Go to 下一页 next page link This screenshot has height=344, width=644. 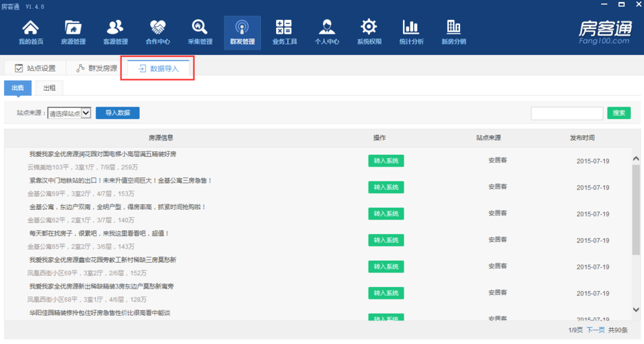tap(596, 330)
